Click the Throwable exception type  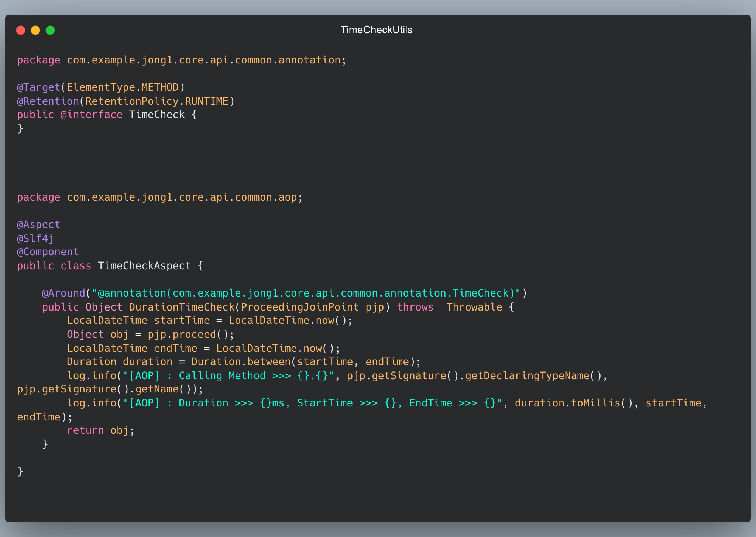(x=474, y=307)
